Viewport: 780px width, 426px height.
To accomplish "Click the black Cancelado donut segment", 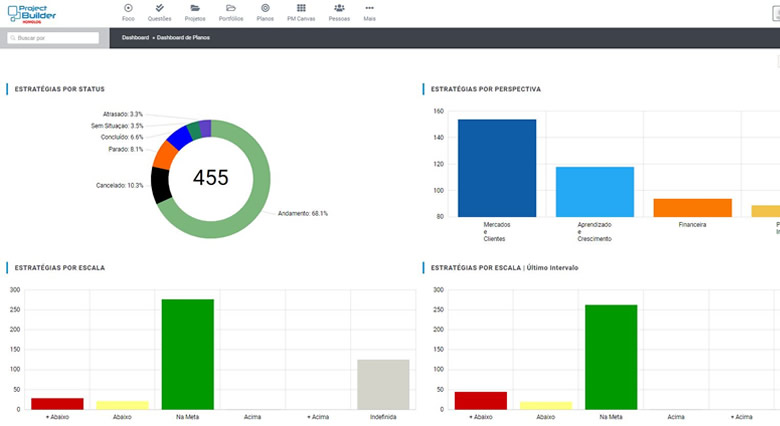I will 160,186.
